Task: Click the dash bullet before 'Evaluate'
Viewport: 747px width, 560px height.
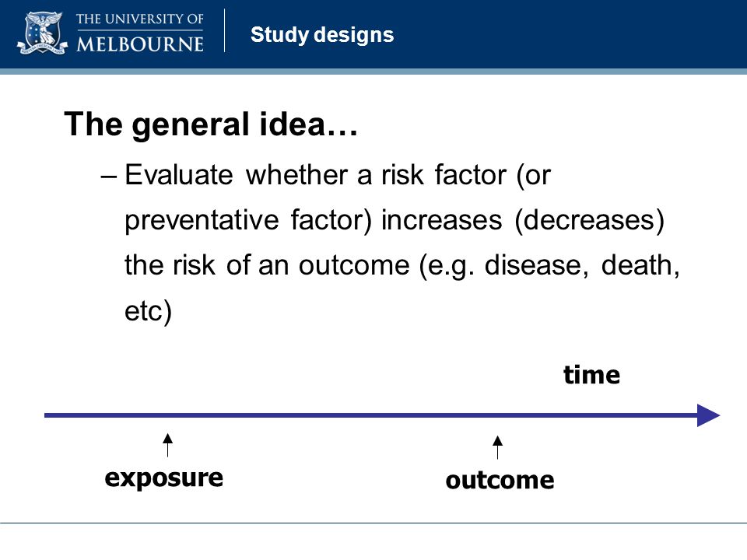Action: (x=109, y=177)
